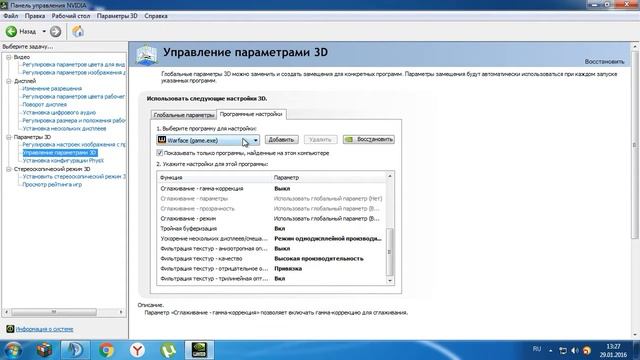Click Высокая производительность value
Image resolution: width=640 pixels, height=360 pixels.
[319, 259]
